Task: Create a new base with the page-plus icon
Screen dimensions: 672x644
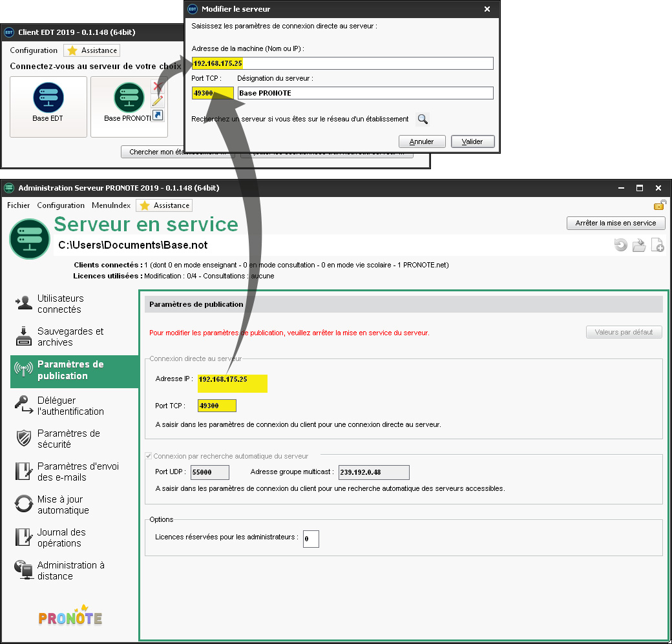Action: [657, 245]
